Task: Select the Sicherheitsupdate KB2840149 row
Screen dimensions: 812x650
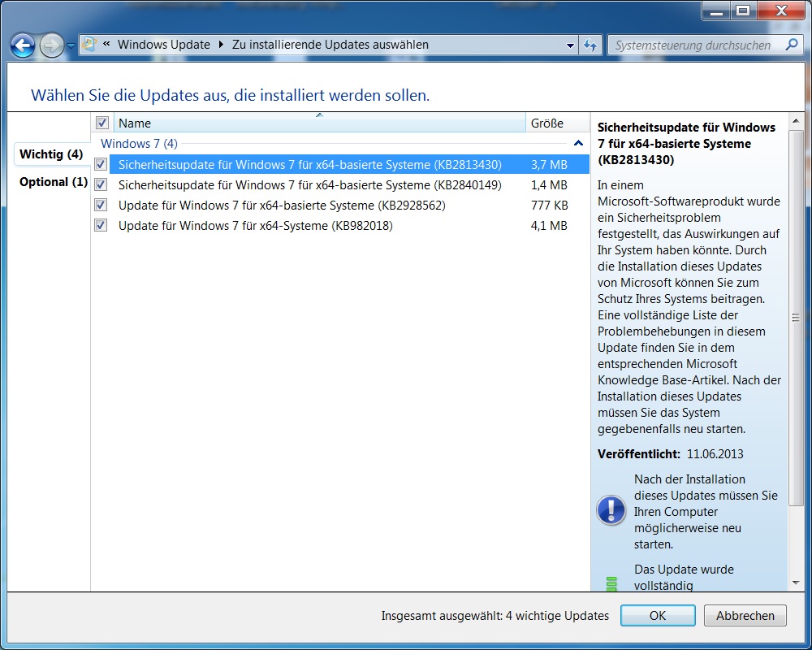Action: tap(341, 184)
